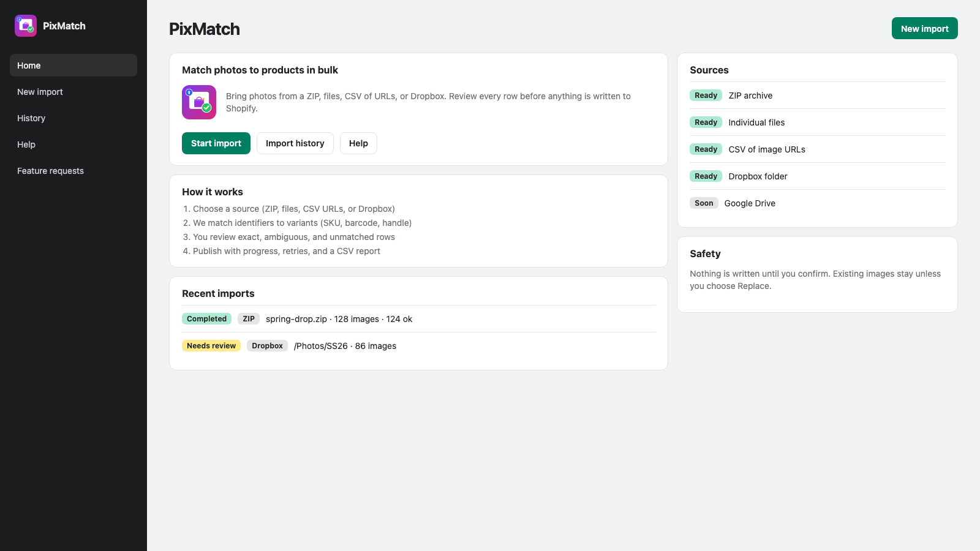Click the Recent imports heading
Image resolution: width=980 pixels, height=551 pixels.
(218, 293)
